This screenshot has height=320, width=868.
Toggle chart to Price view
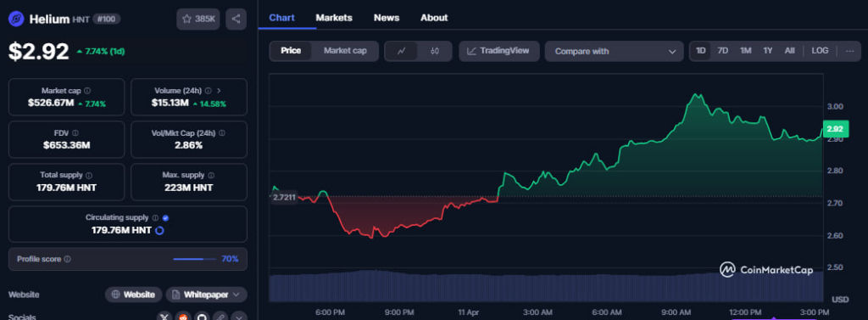(291, 51)
